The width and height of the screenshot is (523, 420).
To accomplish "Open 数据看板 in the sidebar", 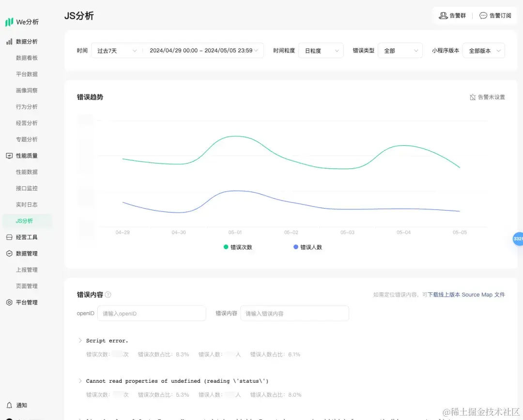I will tap(27, 58).
